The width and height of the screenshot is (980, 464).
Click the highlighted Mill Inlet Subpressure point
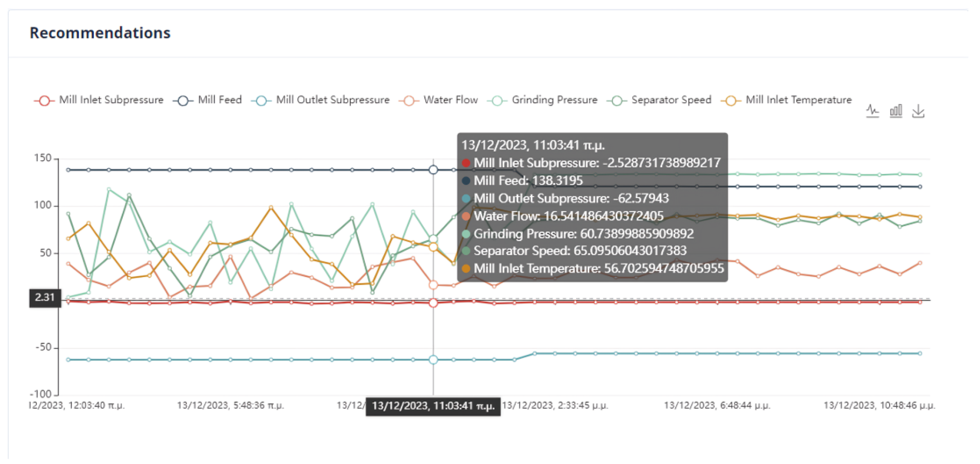(x=433, y=303)
